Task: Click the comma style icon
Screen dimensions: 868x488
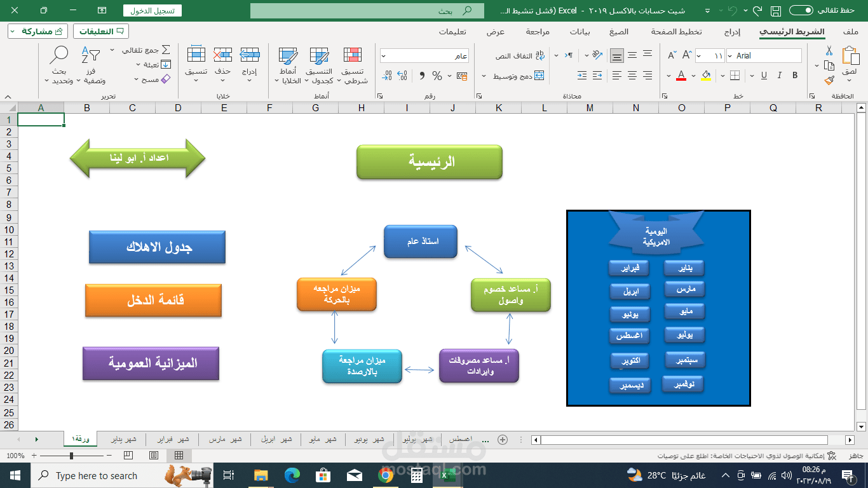Action: point(421,76)
